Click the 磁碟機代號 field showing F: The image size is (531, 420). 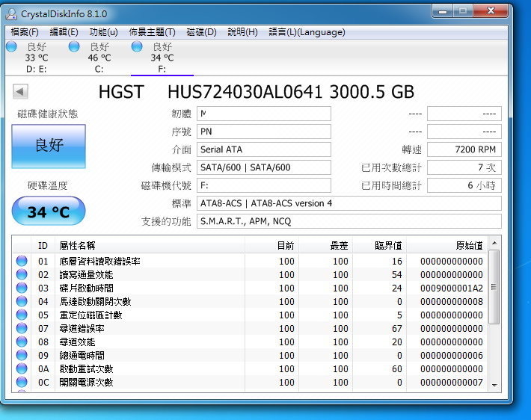point(264,185)
